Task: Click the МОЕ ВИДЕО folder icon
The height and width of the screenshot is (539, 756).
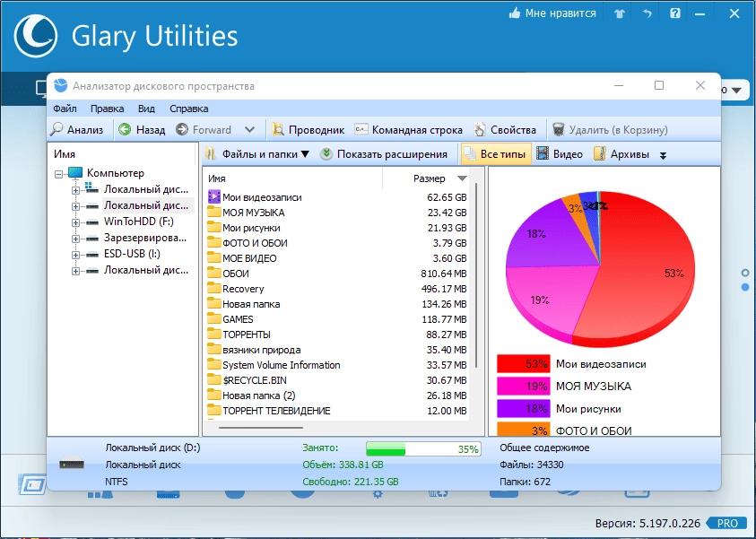Action: point(213,258)
